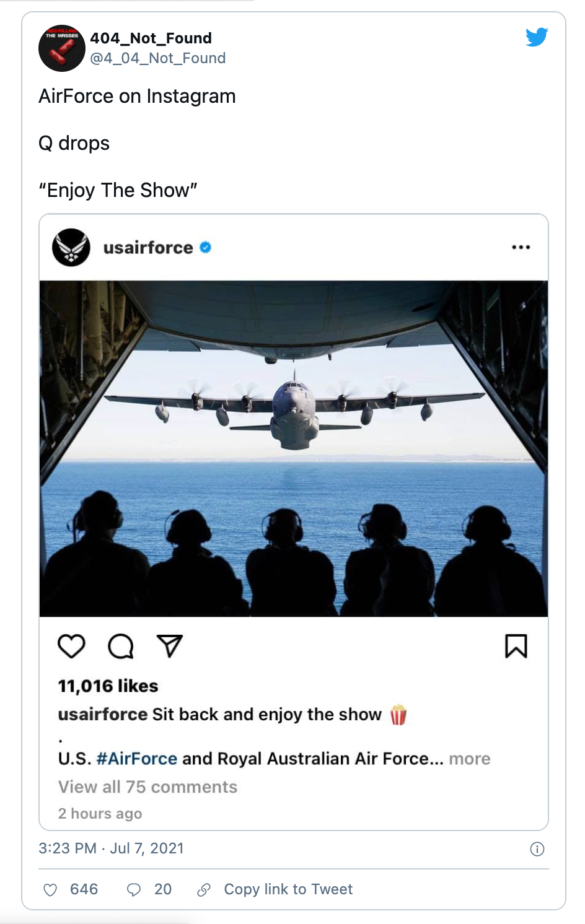Like the Instagram post with heart icon
Screen dimensions: 585x924
[71, 646]
